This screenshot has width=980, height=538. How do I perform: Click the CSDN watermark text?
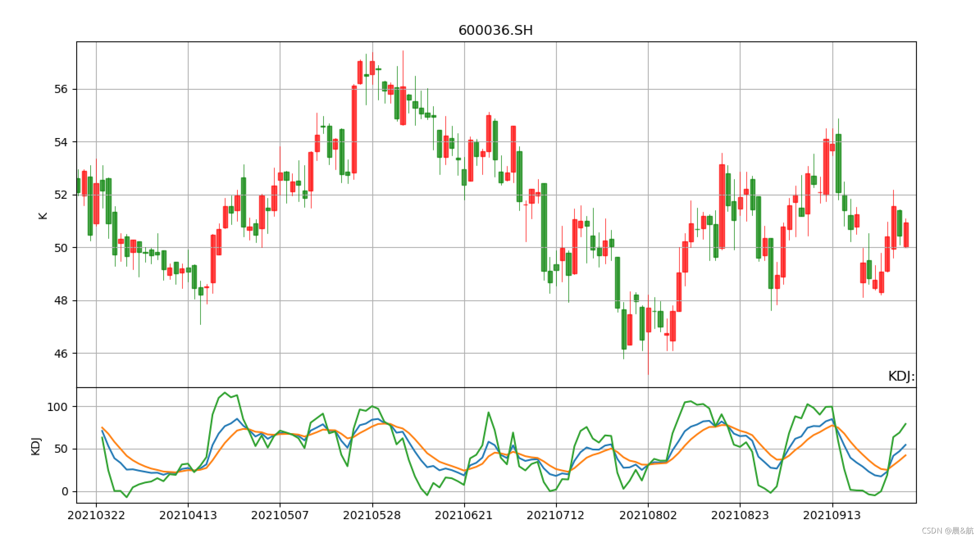[947, 531]
